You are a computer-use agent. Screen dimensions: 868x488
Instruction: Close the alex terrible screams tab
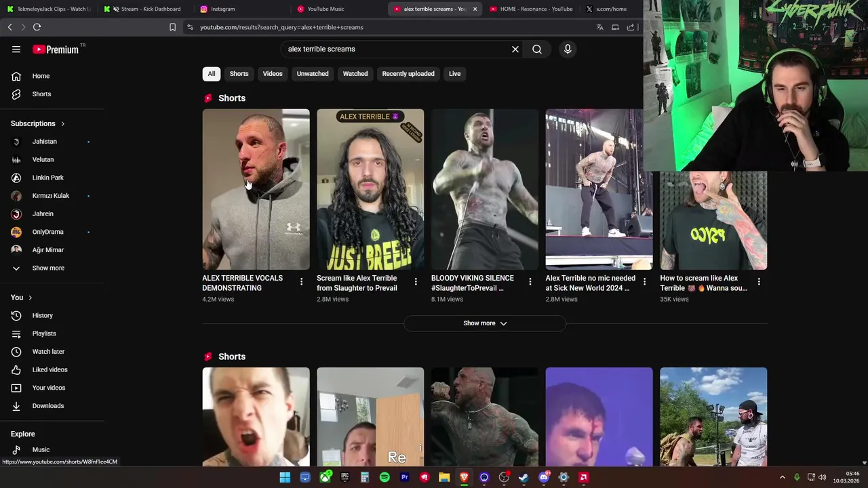pyautogui.click(x=475, y=9)
